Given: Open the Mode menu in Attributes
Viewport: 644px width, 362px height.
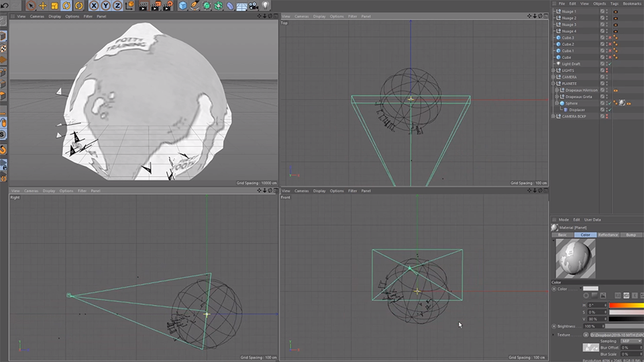Looking at the screenshot, I should (563, 220).
